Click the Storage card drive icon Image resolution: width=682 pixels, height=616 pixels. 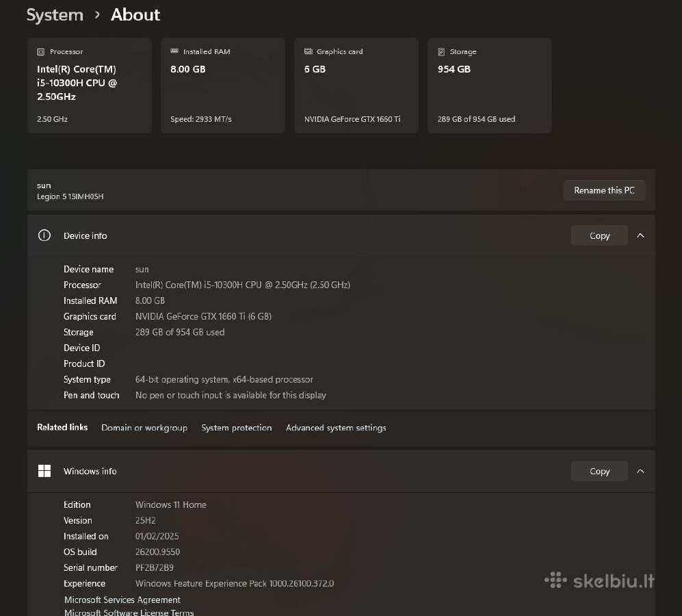coord(441,52)
